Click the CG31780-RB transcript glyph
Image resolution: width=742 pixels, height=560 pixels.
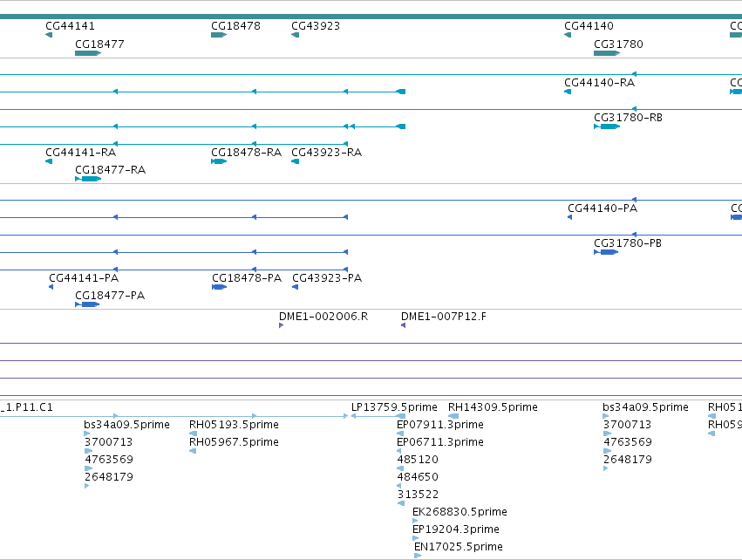[x=607, y=126]
